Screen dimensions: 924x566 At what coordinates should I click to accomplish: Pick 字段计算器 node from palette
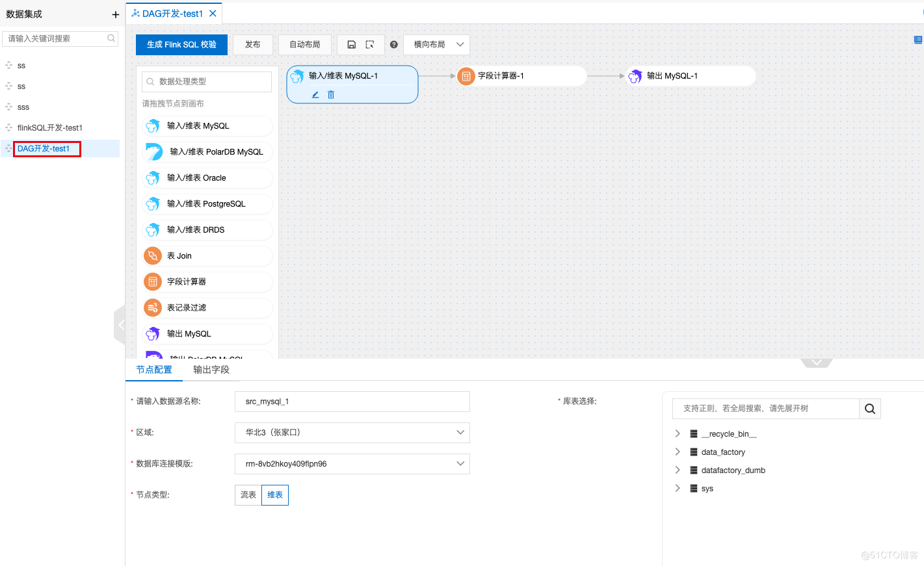coord(207,282)
